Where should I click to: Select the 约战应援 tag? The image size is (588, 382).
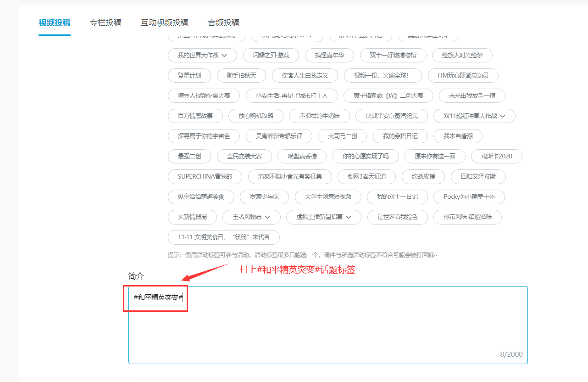click(423, 176)
